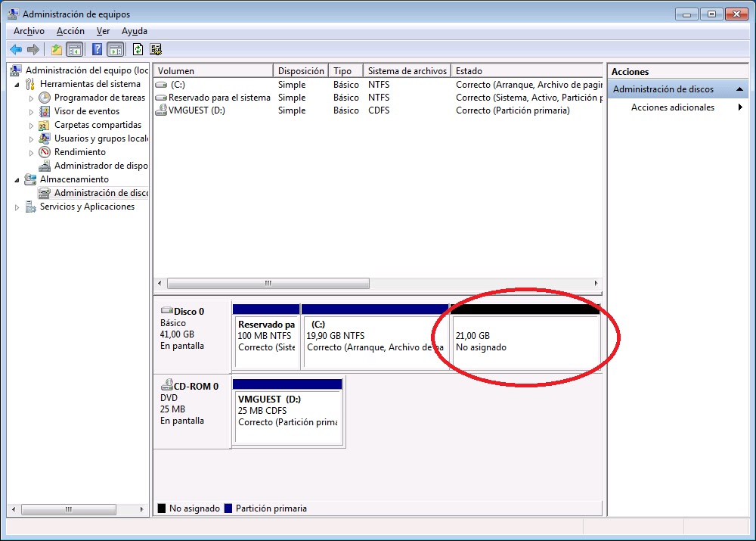Click the Usuarios y grupos locales icon
Viewport: 756px width, 541px height.
pos(45,138)
